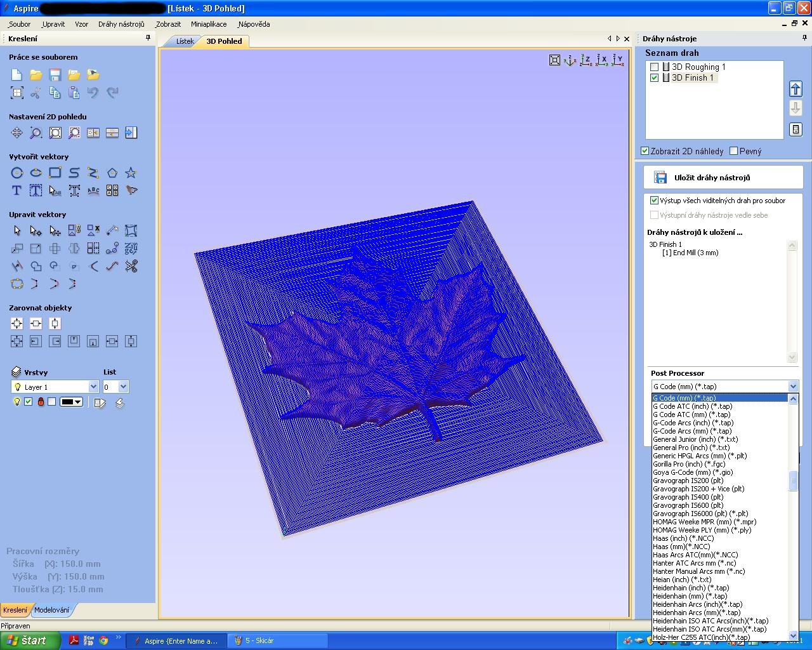Select the draw circle tool
The height and width of the screenshot is (650, 812).
point(17,173)
